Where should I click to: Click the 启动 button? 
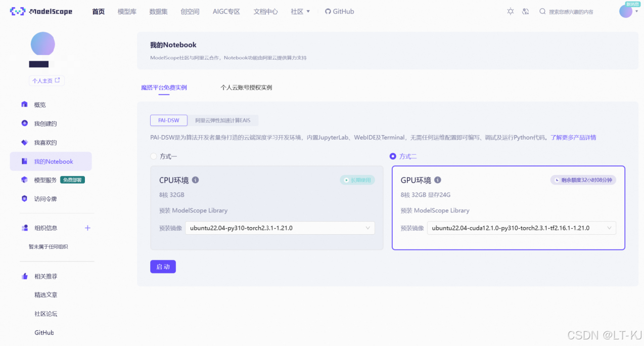click(x=163, y=267)
